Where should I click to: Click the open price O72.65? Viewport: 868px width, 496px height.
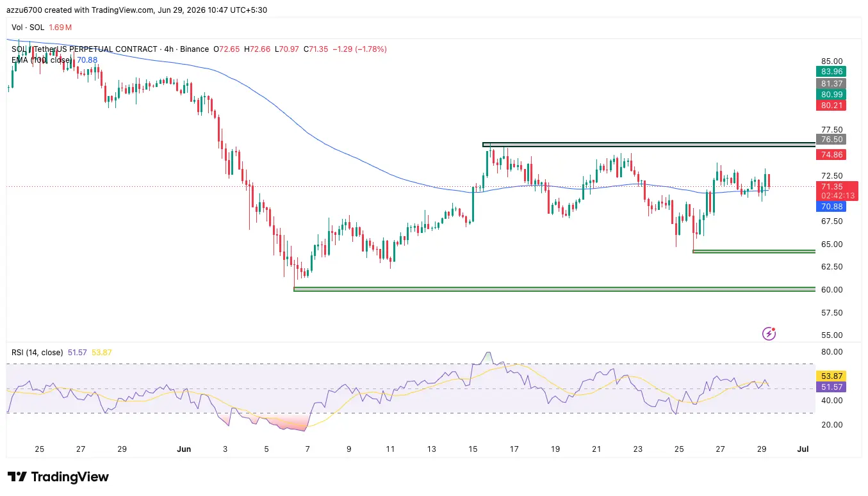tap(225, 49)
